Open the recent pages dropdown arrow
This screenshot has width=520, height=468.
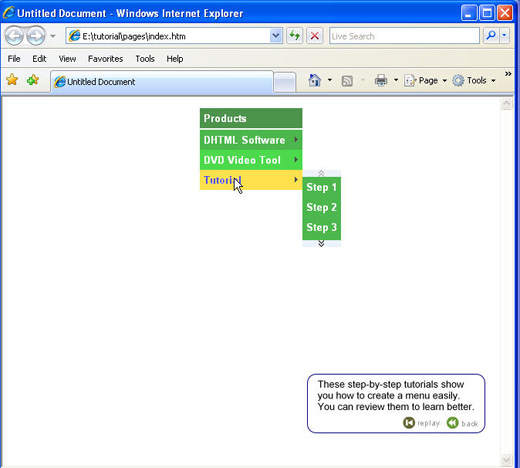click(53, 36)
